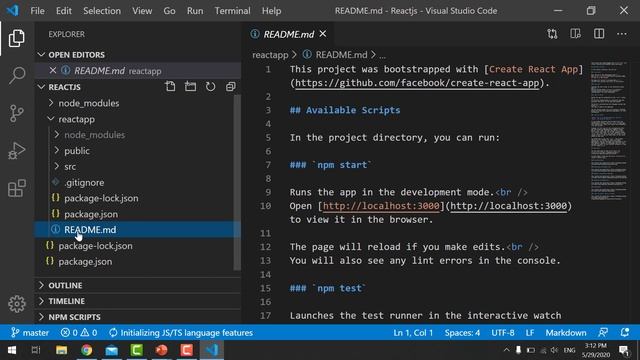The width and height of the screenshot is (640, 360).
Task: Open the Go menu
Action: 169,11
